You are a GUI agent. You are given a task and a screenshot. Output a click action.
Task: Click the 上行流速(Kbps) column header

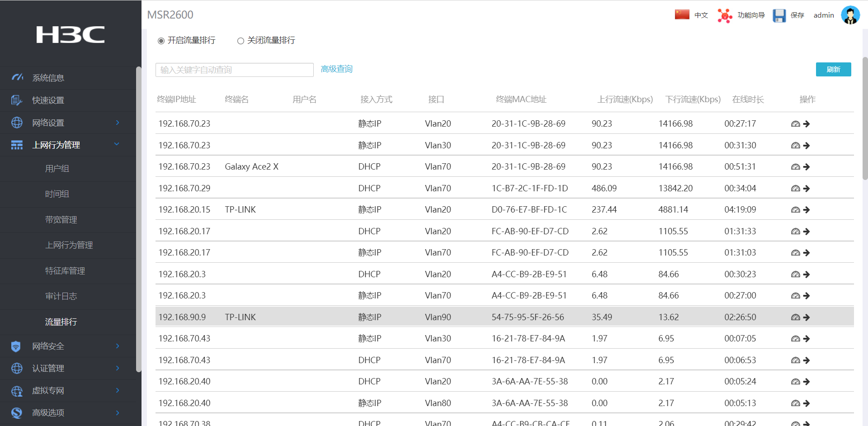(625, 99)
